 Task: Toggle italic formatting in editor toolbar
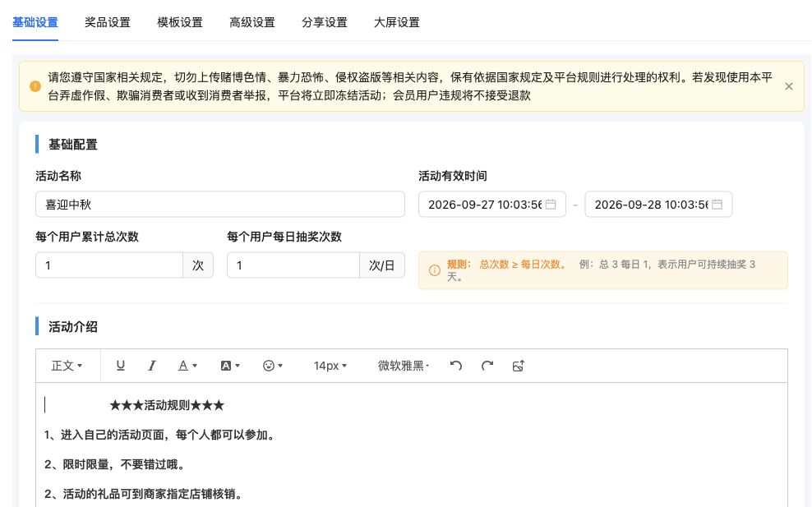click(152, 366)
